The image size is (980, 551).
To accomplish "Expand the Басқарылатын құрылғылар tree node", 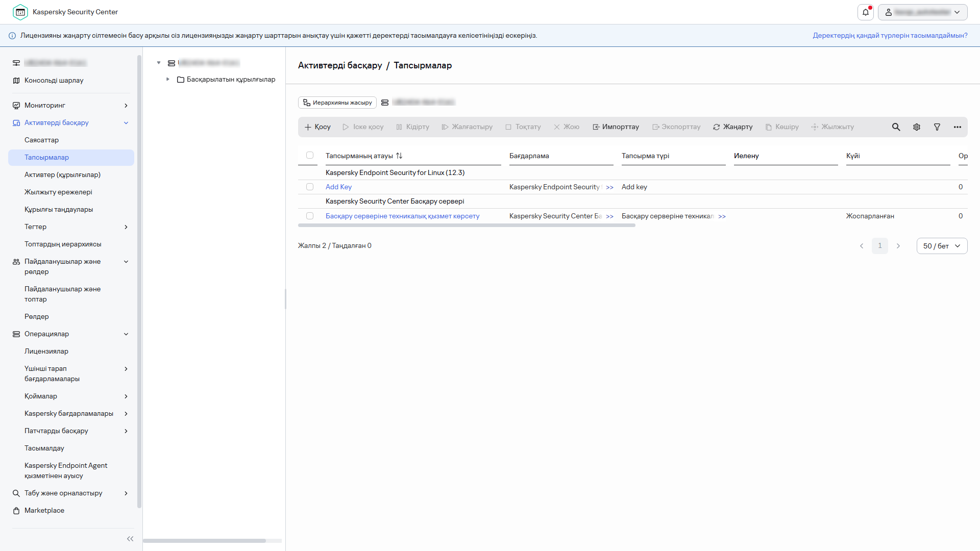I will (x=168, y=80).
